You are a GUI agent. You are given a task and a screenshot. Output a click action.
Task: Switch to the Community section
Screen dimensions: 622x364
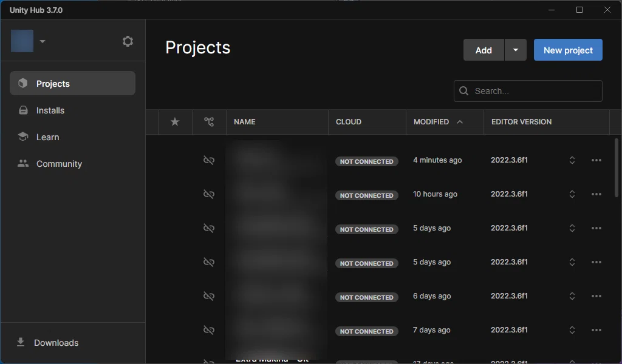pos(73,164)
